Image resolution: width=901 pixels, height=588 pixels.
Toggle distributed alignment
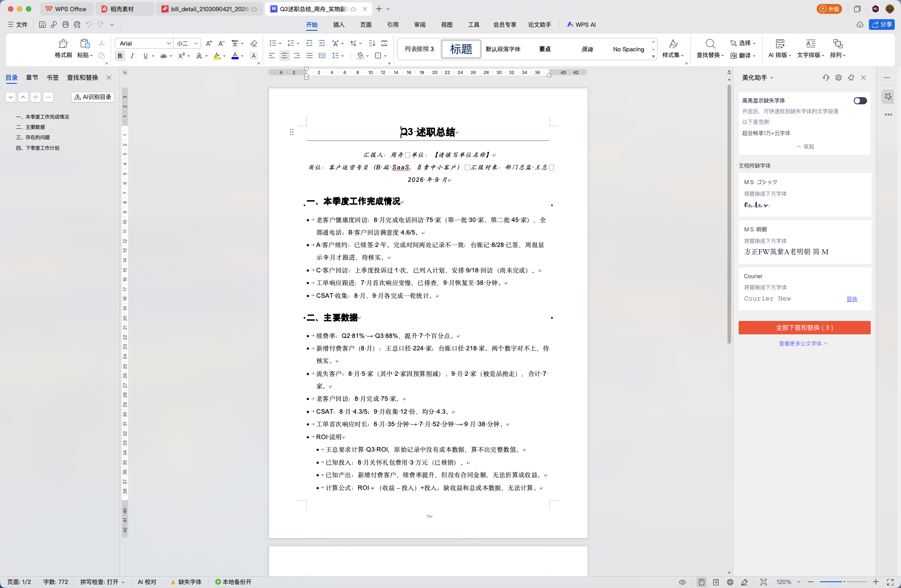(x=322, y=56)
